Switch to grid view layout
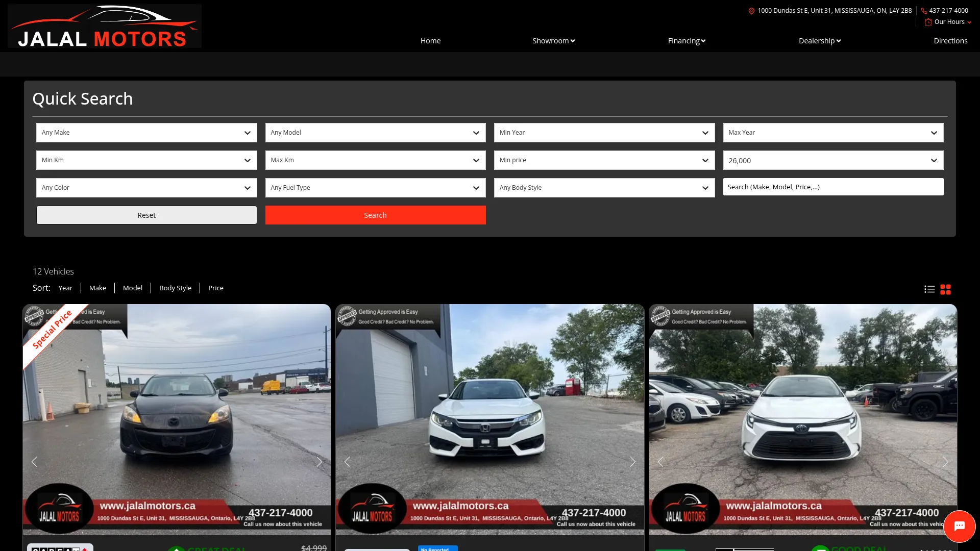Screen dimensions: 980x551 pyautogui.click(x=946, y=289)
